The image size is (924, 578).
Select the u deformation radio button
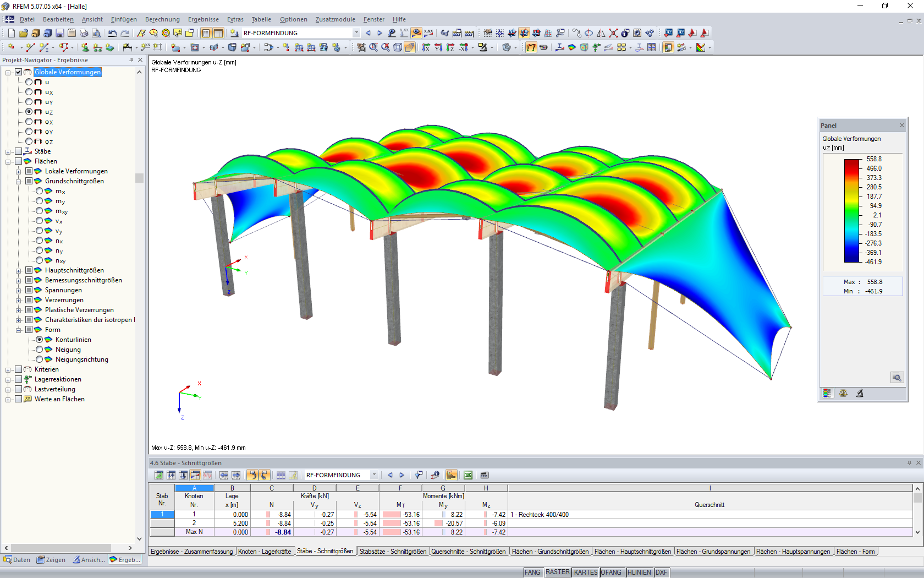29,82
